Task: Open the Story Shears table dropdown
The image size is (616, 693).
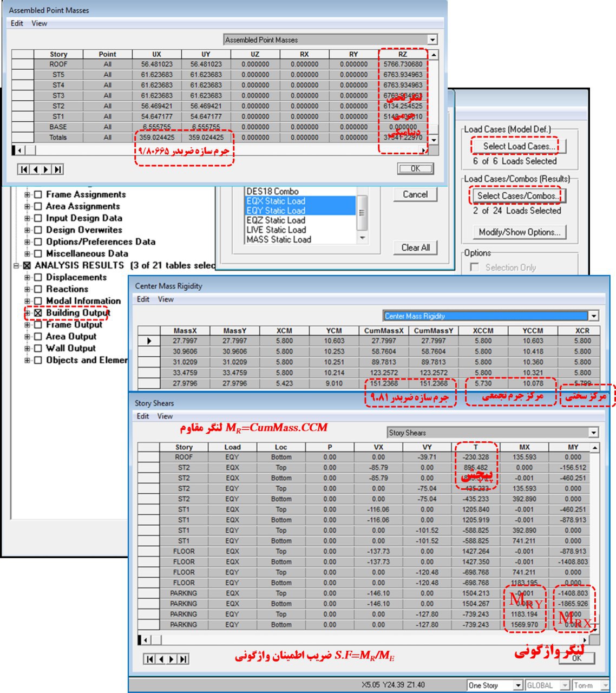Action: click(594, 433)
